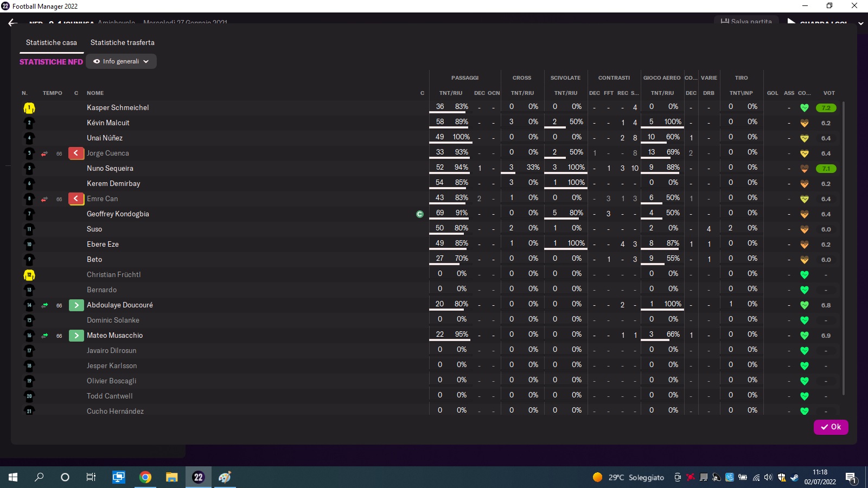Click the condition heart icon for Suso
868x488 pixels.
click(805, 229)
